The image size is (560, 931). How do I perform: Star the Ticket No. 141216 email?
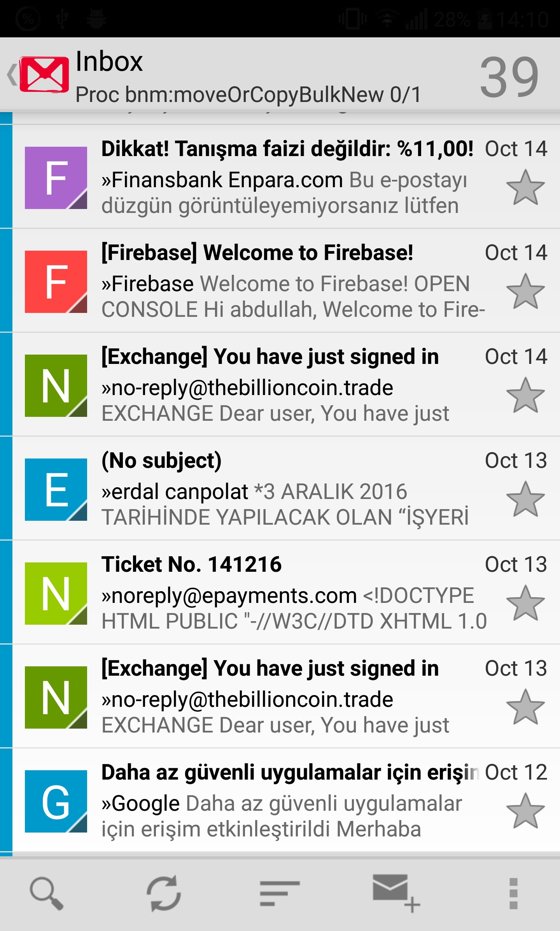(x=525, y=604)
